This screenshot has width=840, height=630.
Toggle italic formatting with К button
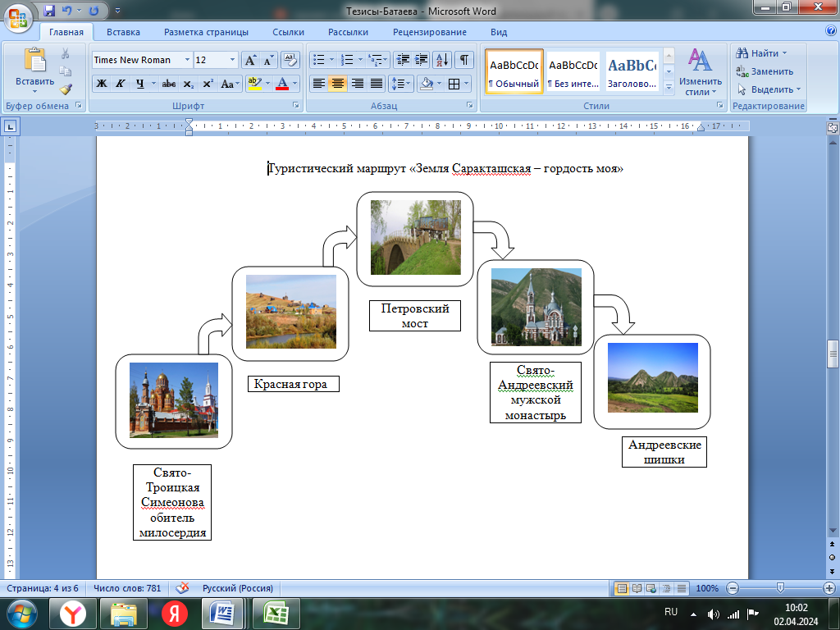121,84
